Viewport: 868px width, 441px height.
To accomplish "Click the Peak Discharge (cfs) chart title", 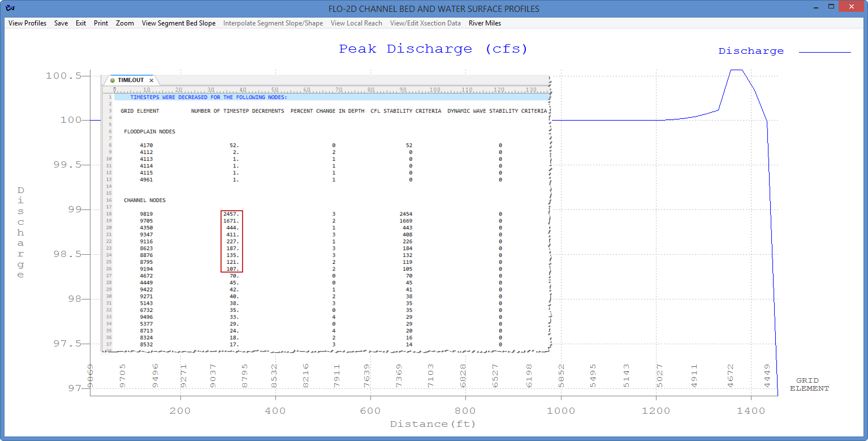I will [x=433, y=49].
